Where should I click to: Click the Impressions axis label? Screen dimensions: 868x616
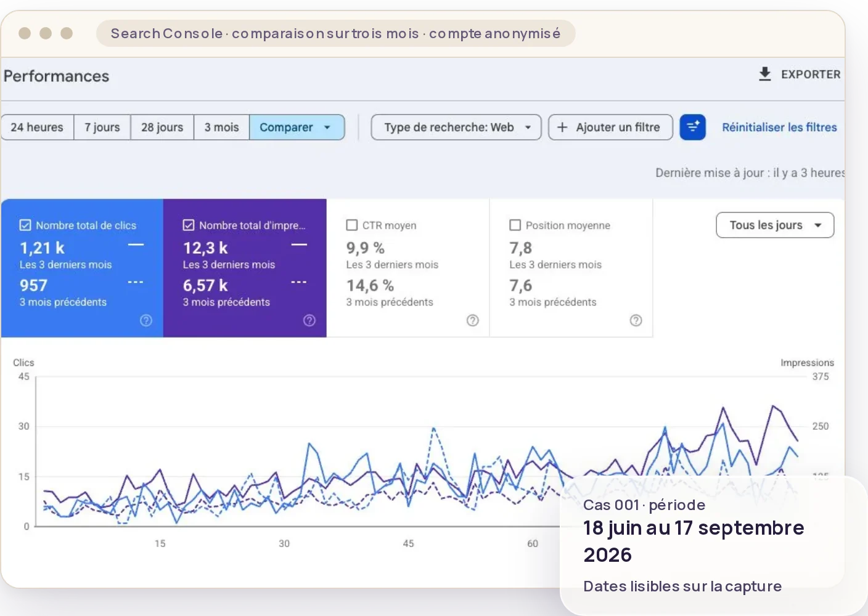click(807, 362)
